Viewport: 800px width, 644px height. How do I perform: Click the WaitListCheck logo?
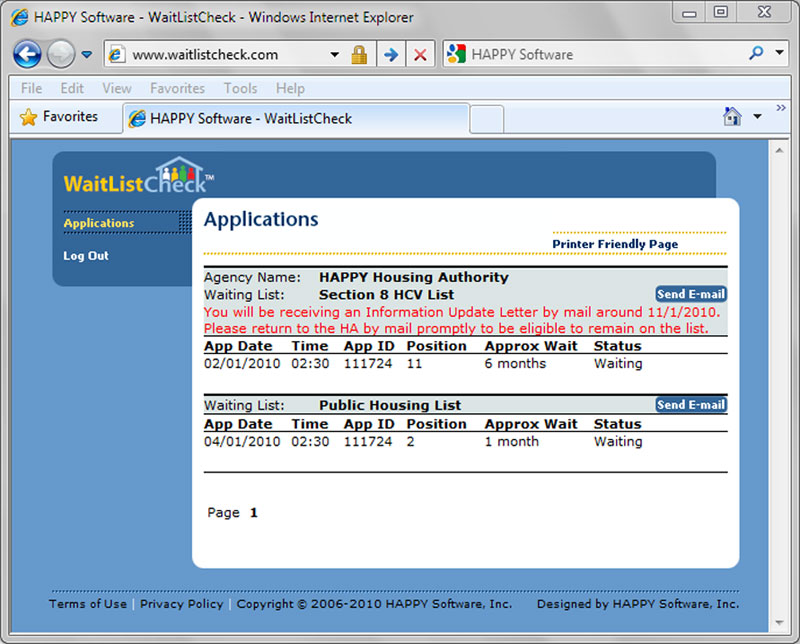click(x=137, y=177)
